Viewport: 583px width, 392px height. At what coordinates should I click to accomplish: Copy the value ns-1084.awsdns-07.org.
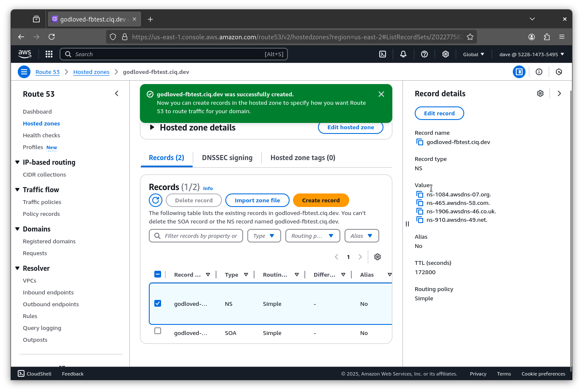pos(420,195)
